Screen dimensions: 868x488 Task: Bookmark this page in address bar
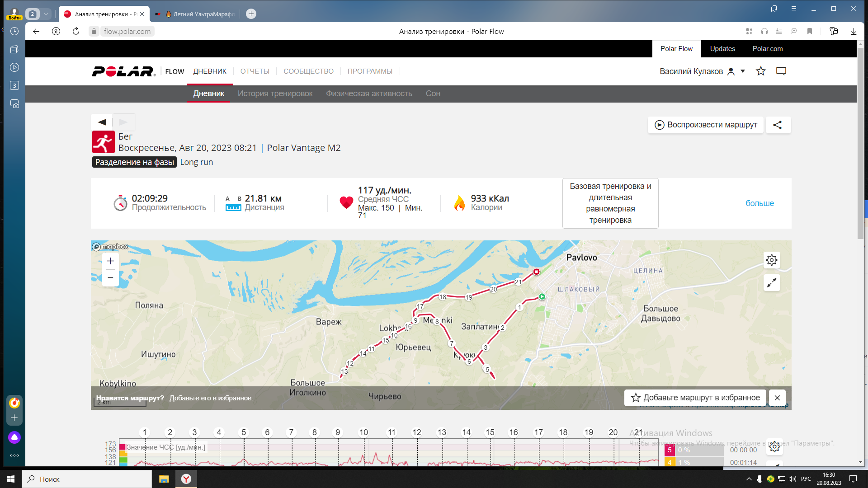coord(810,31)
